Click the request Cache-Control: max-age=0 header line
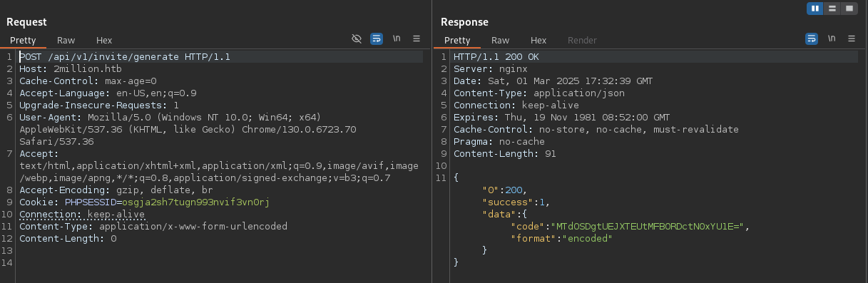Viewport: 868px width, 283px height. (x=88, y=81)
